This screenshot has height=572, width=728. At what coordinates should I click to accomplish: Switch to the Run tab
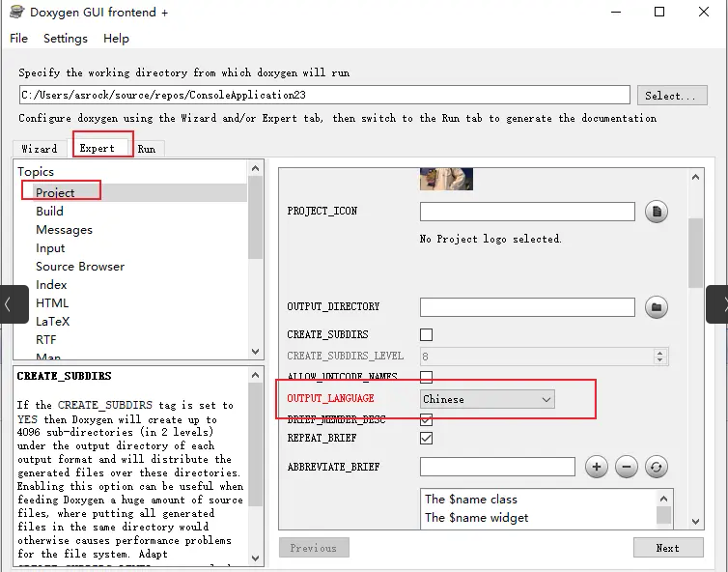tap(147, 149)
